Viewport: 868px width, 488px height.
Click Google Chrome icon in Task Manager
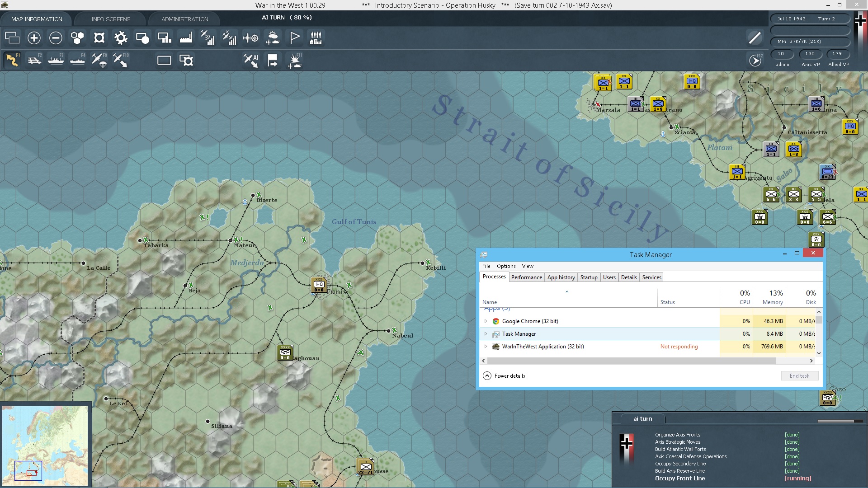point(496,321)
